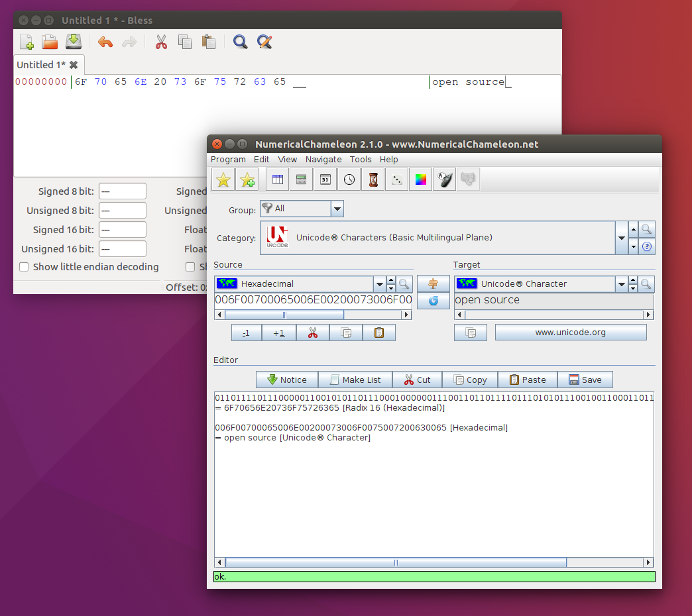Click the +1 increment button

pos(279,333)
